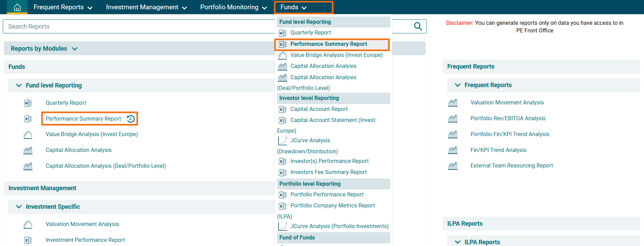
Task: Select Performance Summary Report in Funds dropdown
Action: (x=329, y=44)
